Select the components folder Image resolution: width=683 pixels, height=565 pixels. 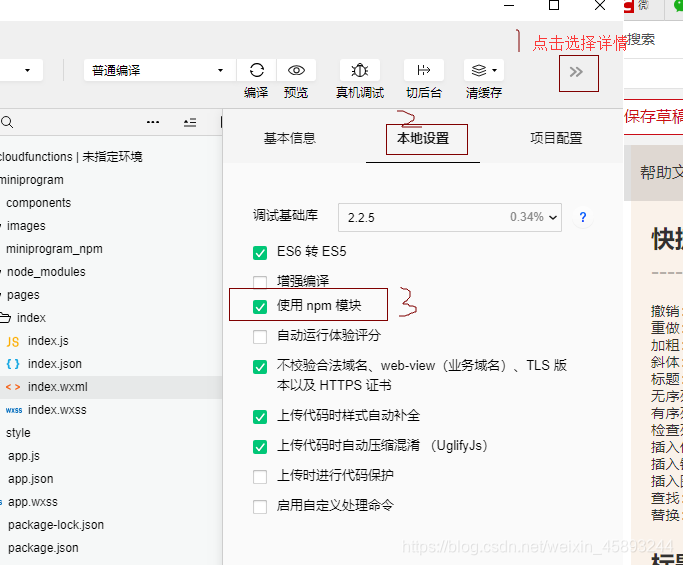click(38, 203)
